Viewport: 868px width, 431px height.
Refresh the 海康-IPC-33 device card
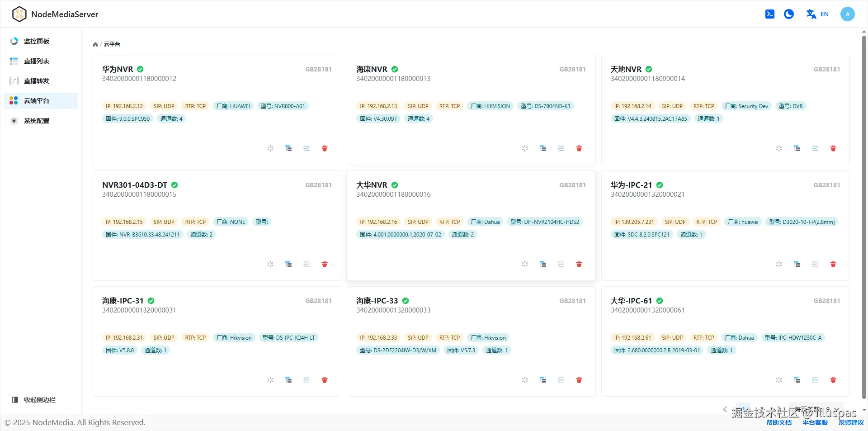tap(525, 380)
